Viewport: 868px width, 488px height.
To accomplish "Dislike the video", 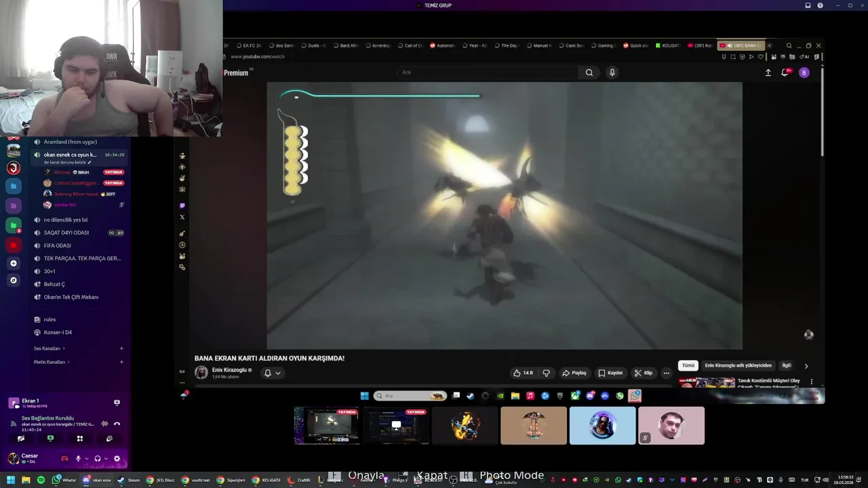I will (x=546, y=373).
